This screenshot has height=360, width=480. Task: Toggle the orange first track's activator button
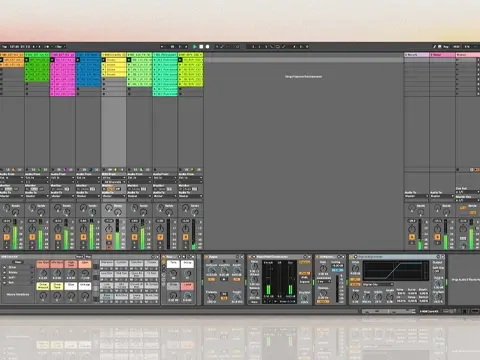tap(6, 237)
